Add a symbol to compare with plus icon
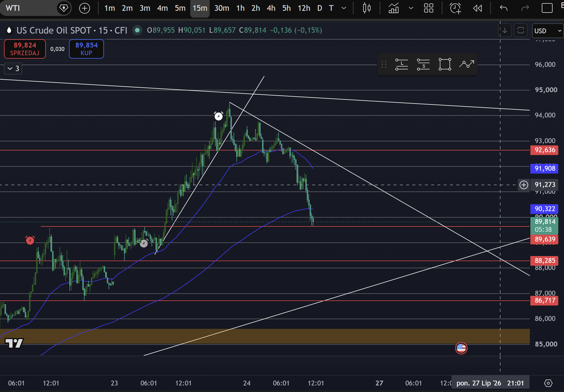This screenshot has width=564, height=392. (85, 8)
